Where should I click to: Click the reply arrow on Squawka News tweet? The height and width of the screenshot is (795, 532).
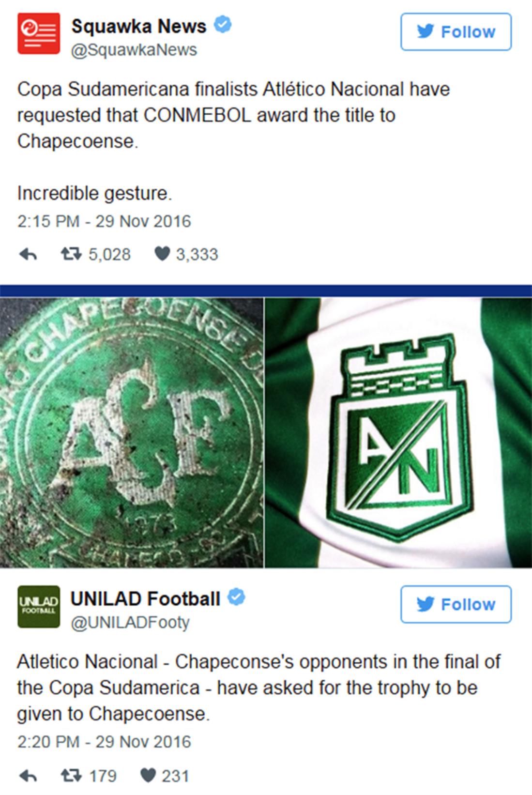pos(28,254)
